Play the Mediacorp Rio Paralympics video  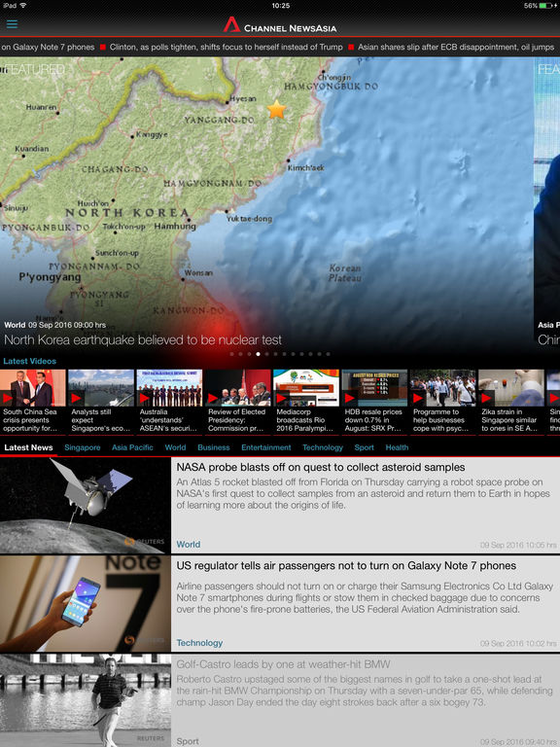click(x=306, y=401)
